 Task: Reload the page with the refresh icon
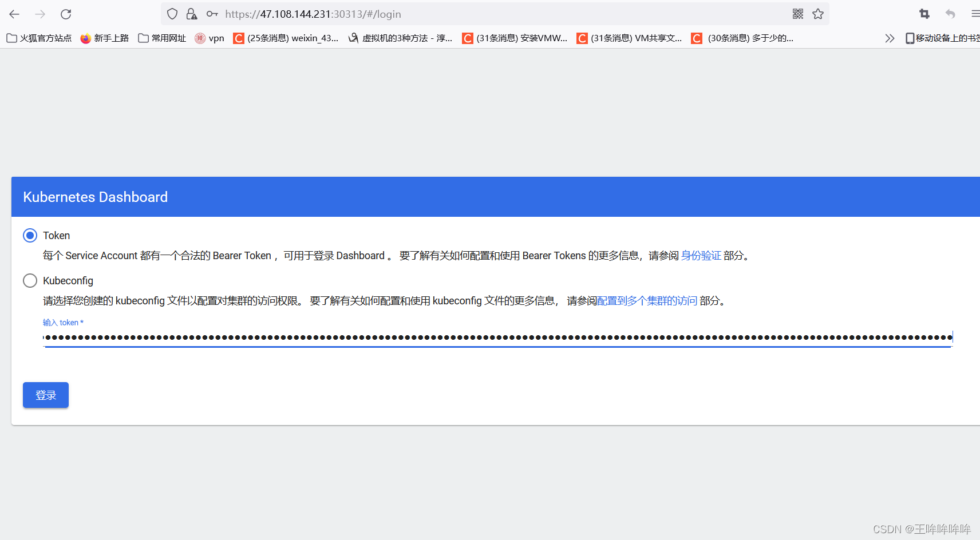(x=66, y=14)
